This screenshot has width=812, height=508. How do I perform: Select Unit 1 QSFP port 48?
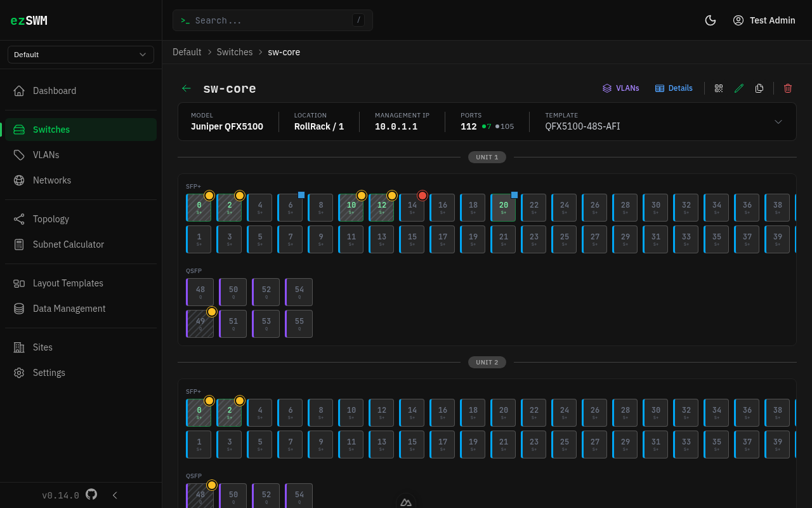(x=200, y=292)
